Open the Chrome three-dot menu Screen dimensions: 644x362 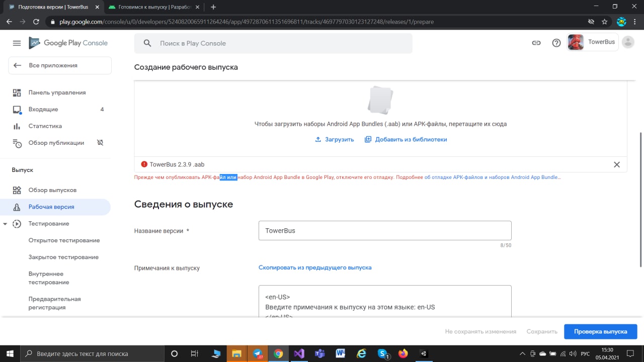(635, 22)
